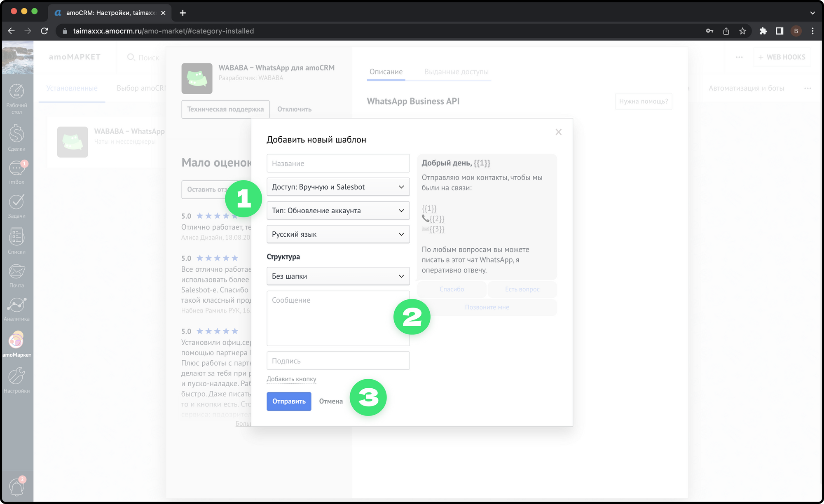The image size is (824, 504).
Task: Share this page from the address bar
Action: click(726, 31)
